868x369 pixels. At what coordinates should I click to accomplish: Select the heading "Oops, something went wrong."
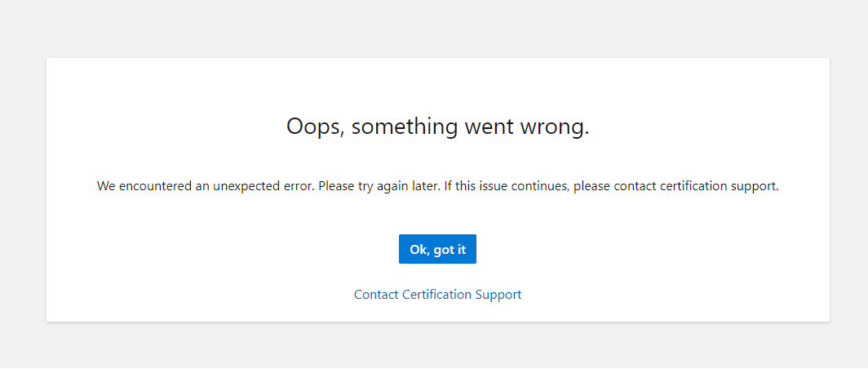(437, 127)
